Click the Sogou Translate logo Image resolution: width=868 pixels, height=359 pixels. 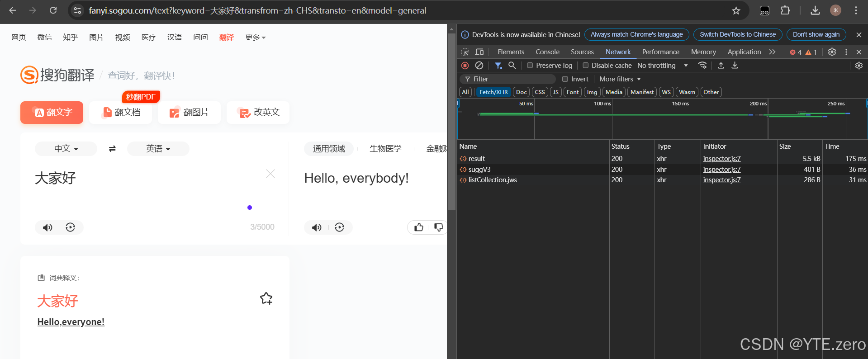tap(57, 75)
